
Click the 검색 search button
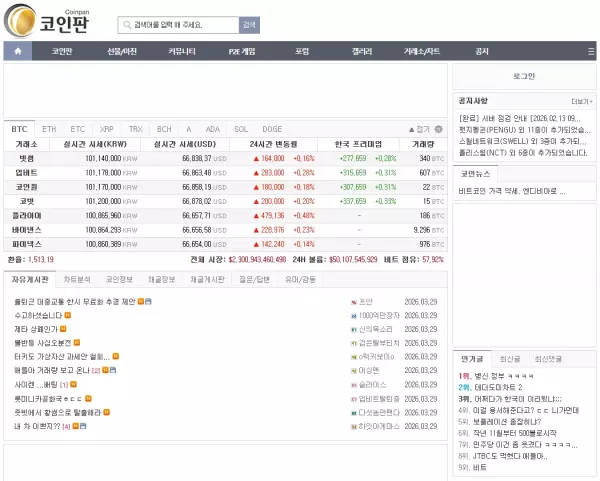(x=249, y=25)
